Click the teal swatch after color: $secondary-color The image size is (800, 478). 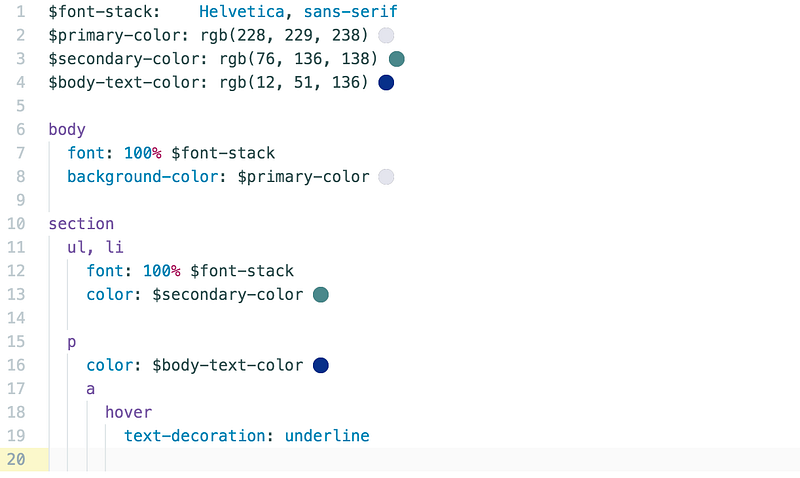pyautogui.click(x=320, y=294)
